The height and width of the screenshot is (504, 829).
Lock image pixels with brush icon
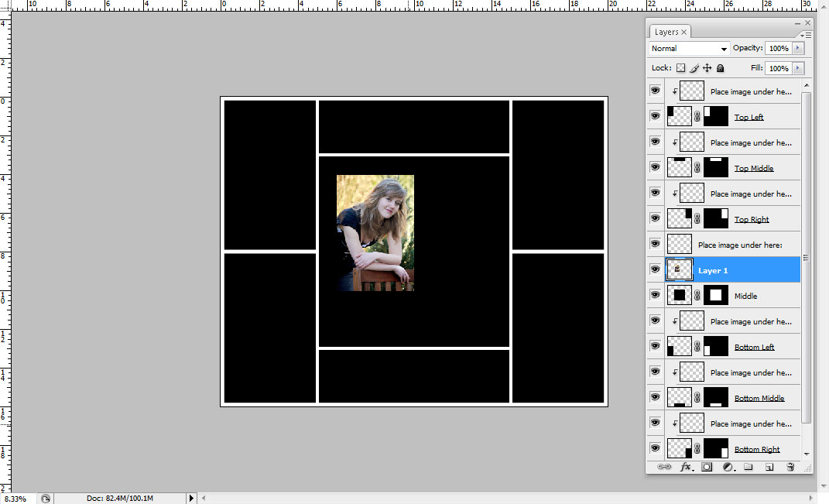(694, 68)
